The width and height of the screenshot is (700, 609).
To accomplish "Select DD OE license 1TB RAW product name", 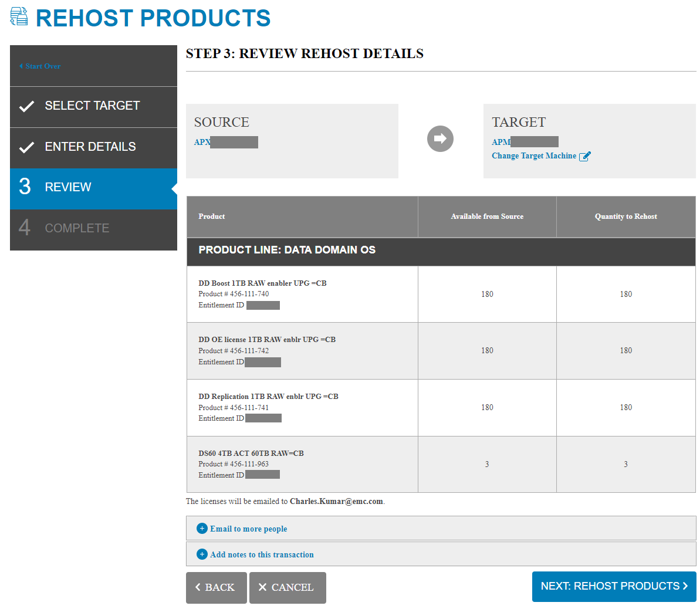I will (x=267, y=340).
